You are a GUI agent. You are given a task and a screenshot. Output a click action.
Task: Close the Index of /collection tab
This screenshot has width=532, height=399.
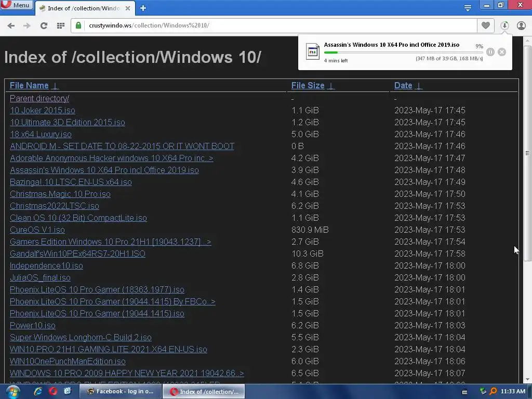point(128,8)
